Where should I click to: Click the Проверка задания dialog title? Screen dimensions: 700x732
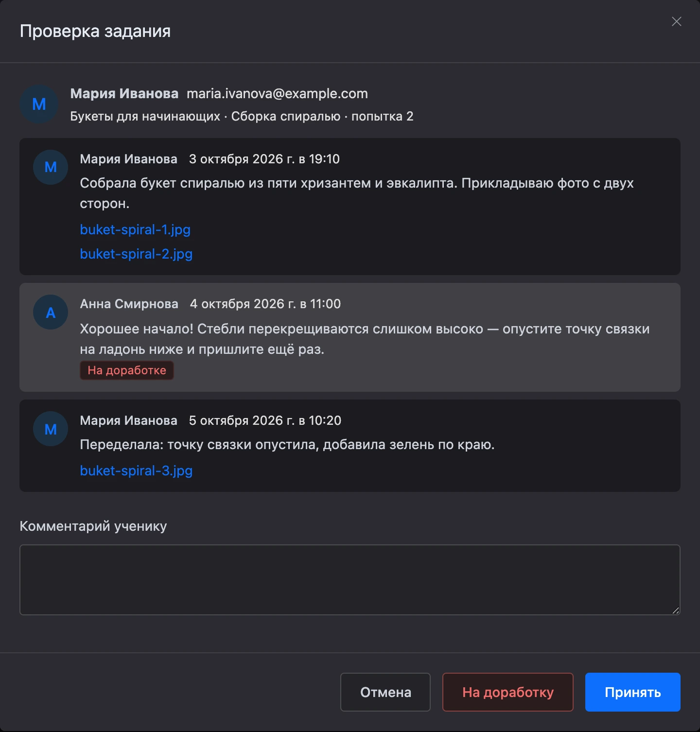[95, 31]
